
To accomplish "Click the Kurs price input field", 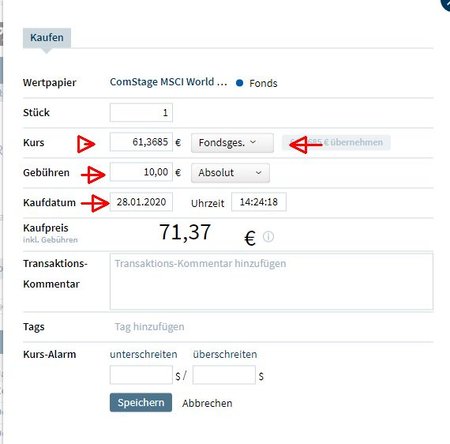I will tap(141, 142).
